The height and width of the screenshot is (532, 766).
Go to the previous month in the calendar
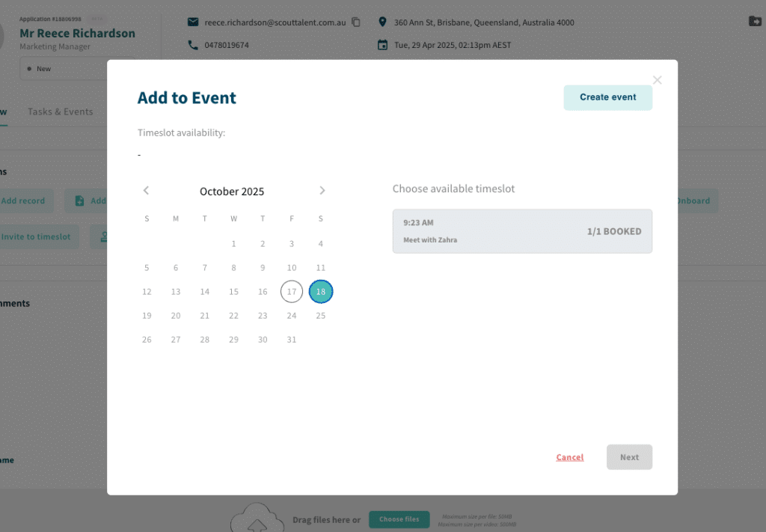147,191
